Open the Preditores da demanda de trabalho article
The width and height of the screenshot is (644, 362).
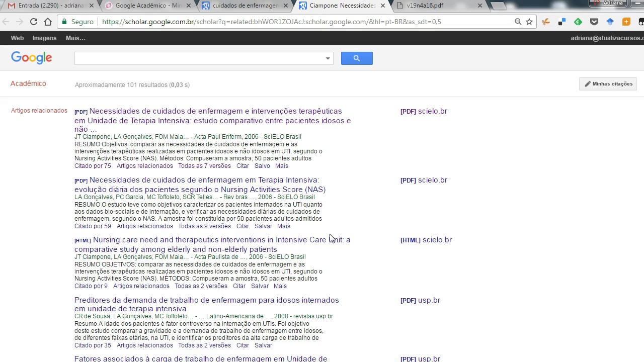tap(207, 304)
